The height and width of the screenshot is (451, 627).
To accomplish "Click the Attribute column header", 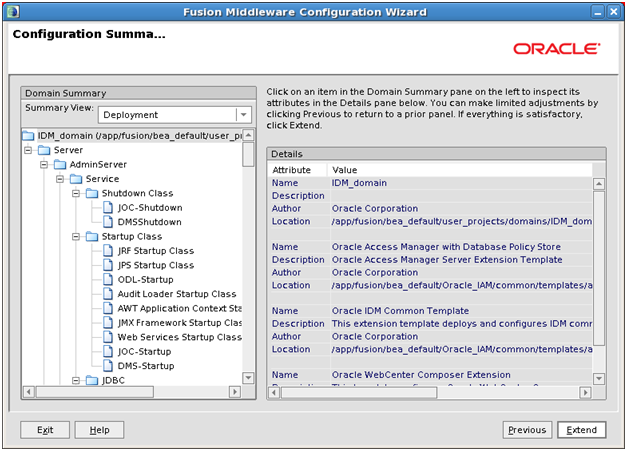I will point(298,170).
